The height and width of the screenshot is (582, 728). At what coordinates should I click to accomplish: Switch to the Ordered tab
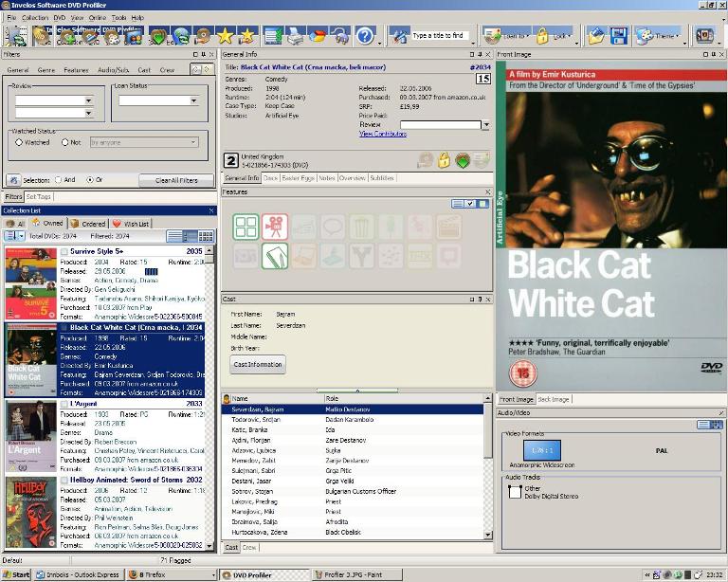point(88,224)
